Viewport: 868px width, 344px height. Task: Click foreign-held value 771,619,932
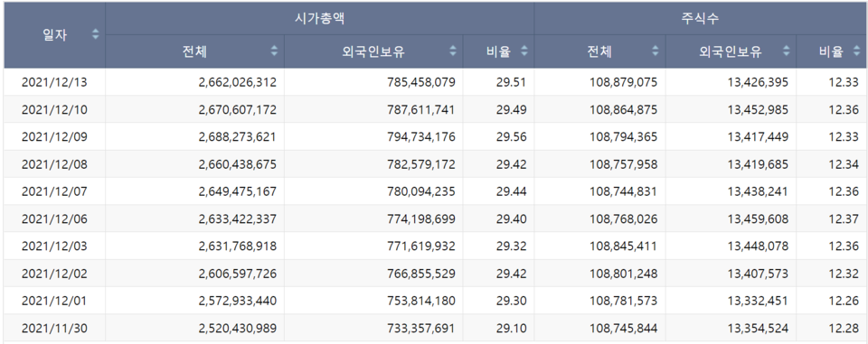422,246
